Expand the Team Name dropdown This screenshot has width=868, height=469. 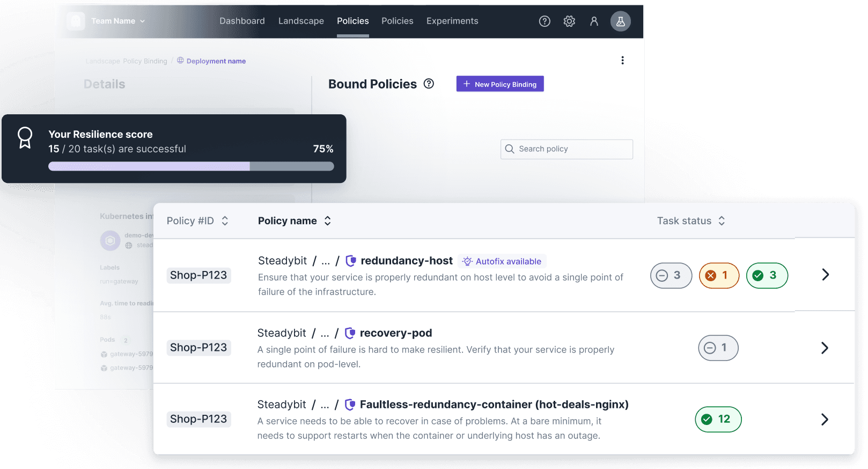tap(117, 21)
